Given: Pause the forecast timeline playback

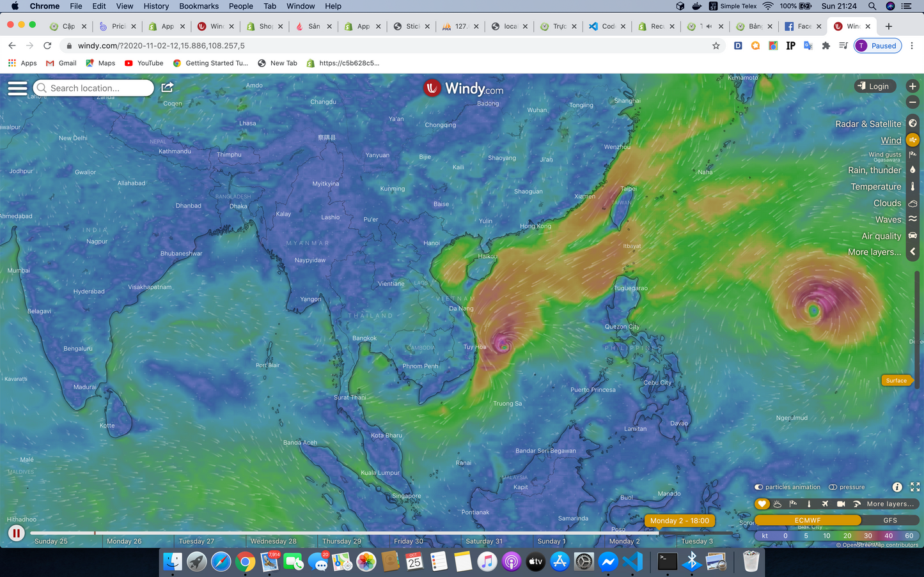Looking at the screenshot, I should (16, 533).
